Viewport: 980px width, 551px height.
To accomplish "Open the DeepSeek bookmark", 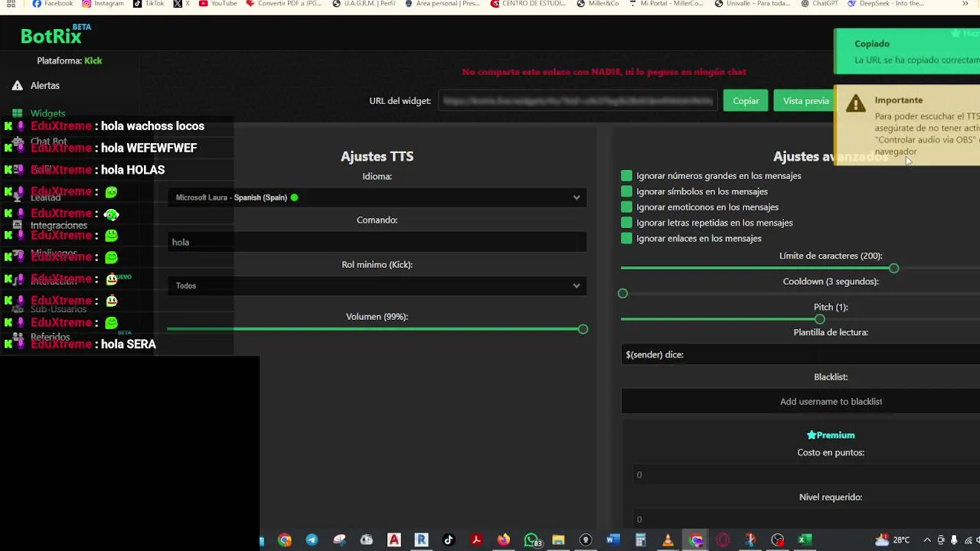I will [886, 4].
